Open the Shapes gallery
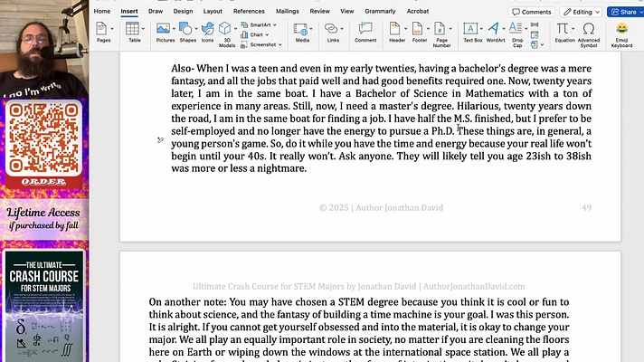 pos(187,31)
